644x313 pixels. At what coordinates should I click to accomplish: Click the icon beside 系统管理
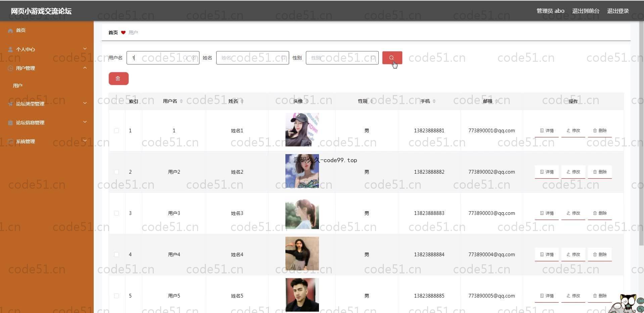[x=10, y=141]
